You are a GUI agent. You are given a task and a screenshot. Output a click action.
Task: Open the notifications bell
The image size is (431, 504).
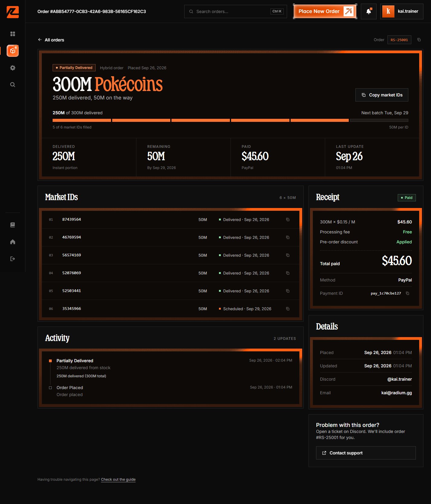369,11
